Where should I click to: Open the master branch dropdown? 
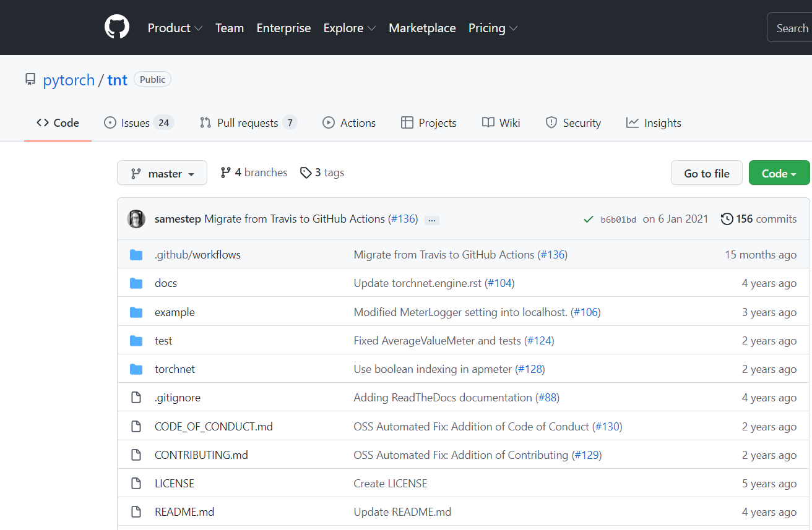tap(162, 173)
